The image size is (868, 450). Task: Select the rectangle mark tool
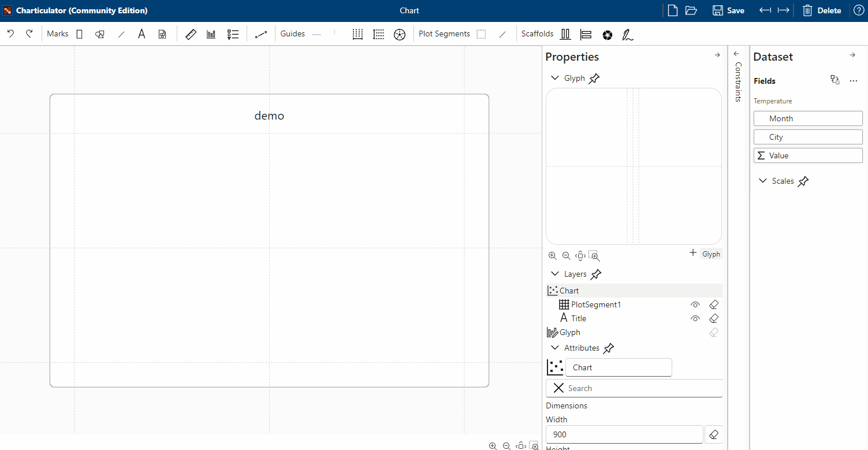[x=79, y=34]
